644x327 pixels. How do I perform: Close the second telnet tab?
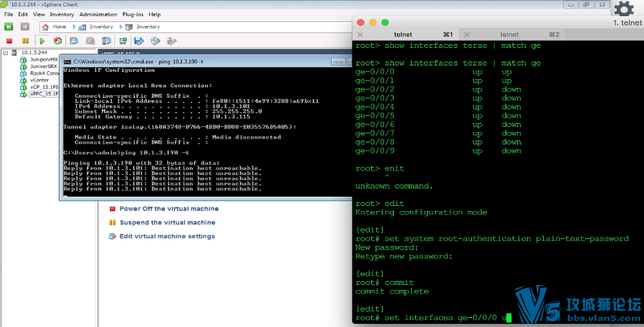pyautogui.click(x=467, y=34)
